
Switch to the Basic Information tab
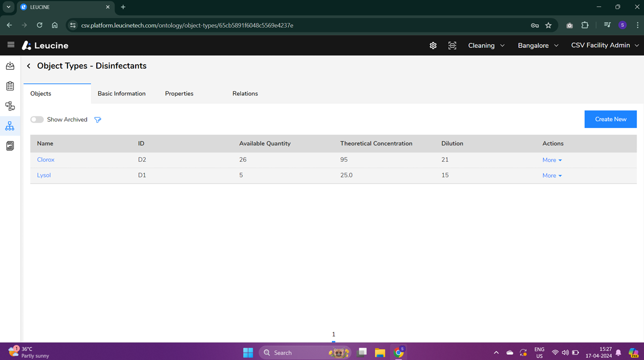coord(122,94)
